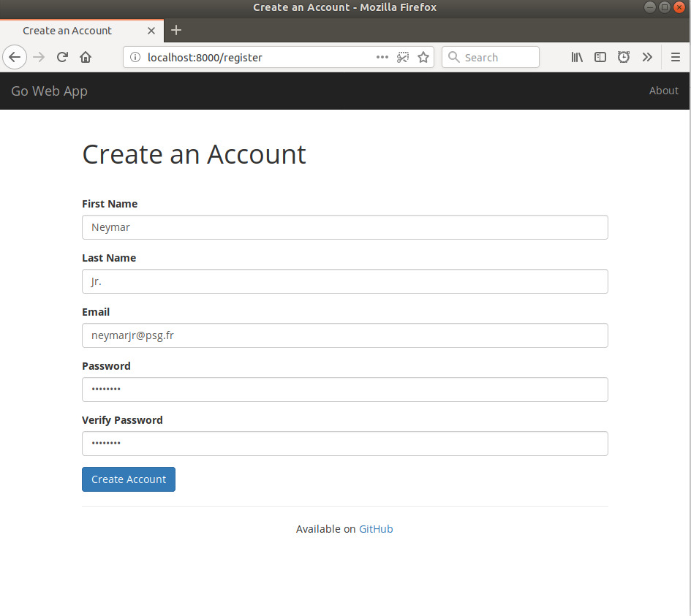
Task: Focus the Email input field
Action: [345, 335]
